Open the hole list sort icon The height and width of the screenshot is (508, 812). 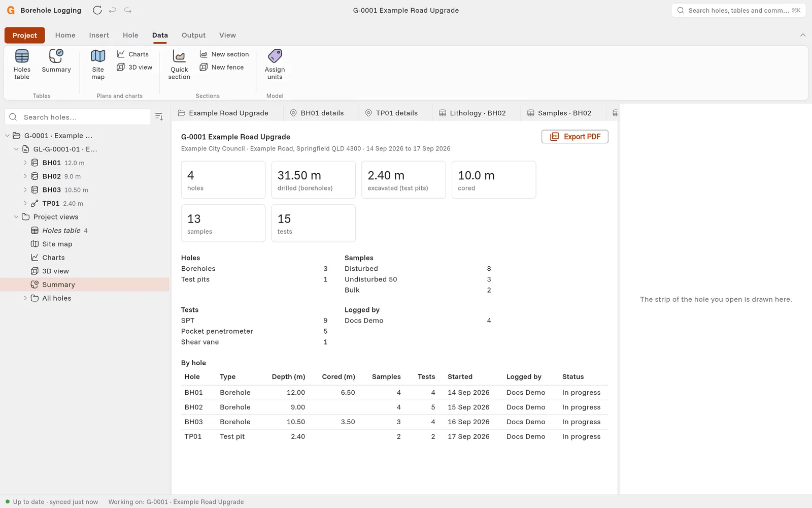tap(159, 117)
